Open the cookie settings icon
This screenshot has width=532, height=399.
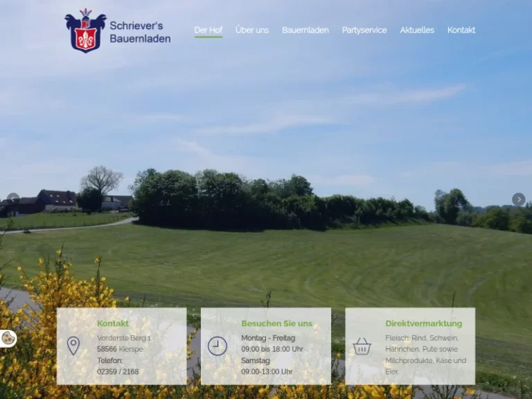[x=8, y=338]
